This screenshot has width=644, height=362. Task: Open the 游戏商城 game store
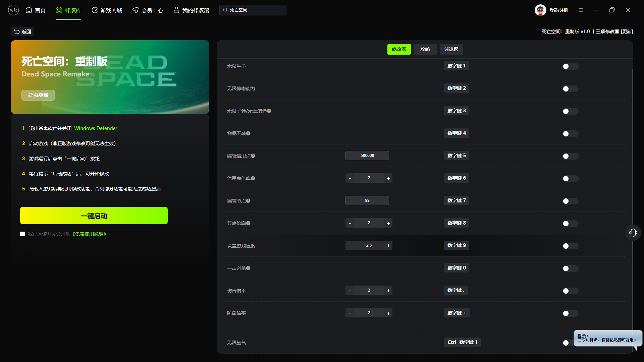[x=107, y=10]
